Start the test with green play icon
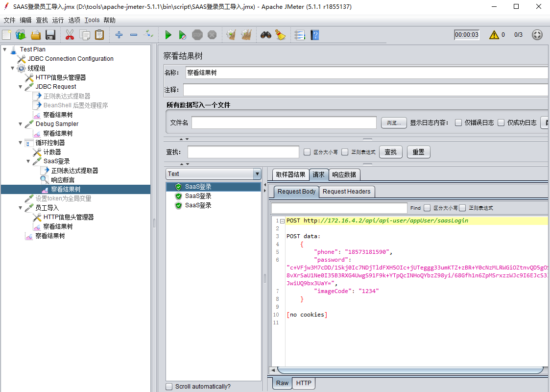This screenshot has width=550, height=392. coord(168,35)
